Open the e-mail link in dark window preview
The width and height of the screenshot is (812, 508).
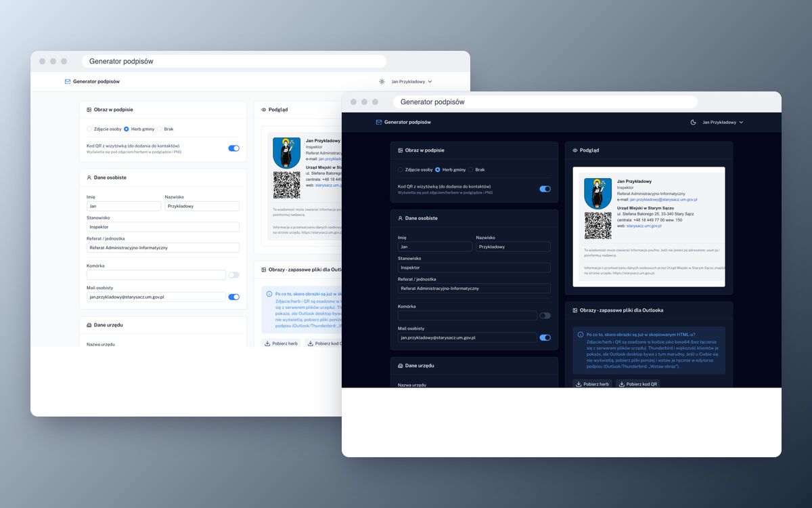663,200
